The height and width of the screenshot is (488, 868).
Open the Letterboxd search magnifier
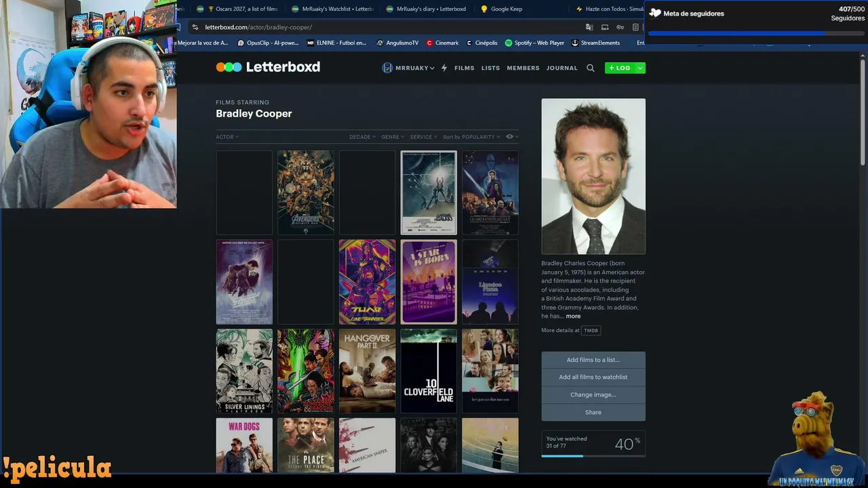[x=591, y=68]
